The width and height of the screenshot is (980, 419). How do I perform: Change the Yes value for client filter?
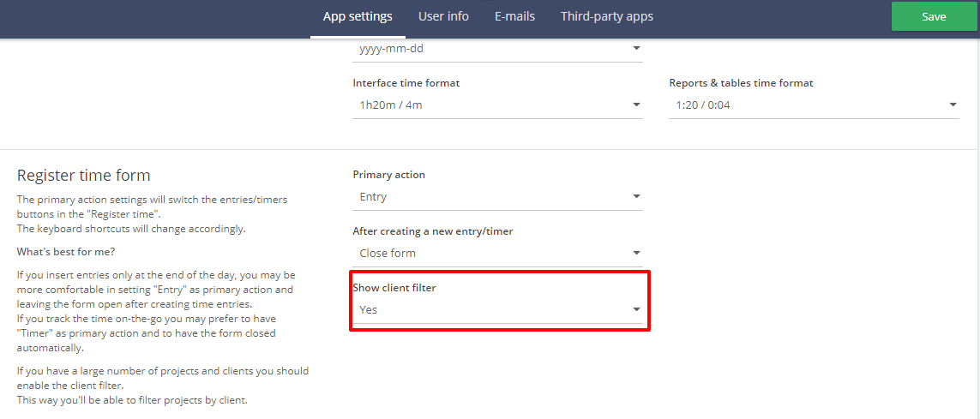click(497, 309)
